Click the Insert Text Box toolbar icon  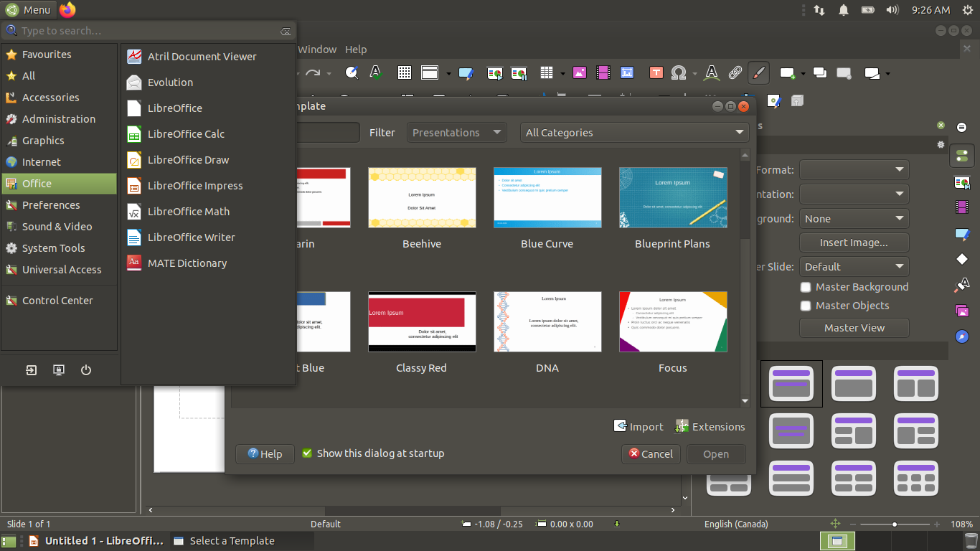[656, 72]
